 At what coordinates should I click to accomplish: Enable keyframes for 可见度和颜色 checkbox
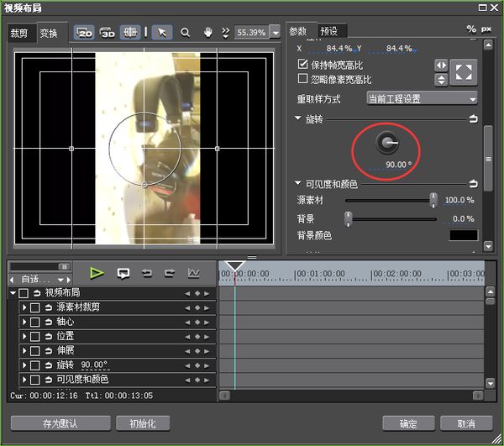pyautogui.click(x=34, y=380)
